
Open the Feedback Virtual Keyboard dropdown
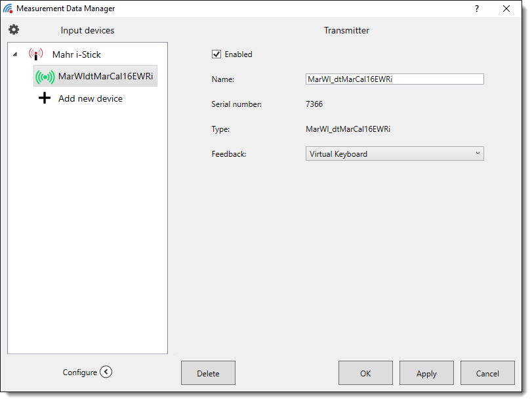(394, 154)
